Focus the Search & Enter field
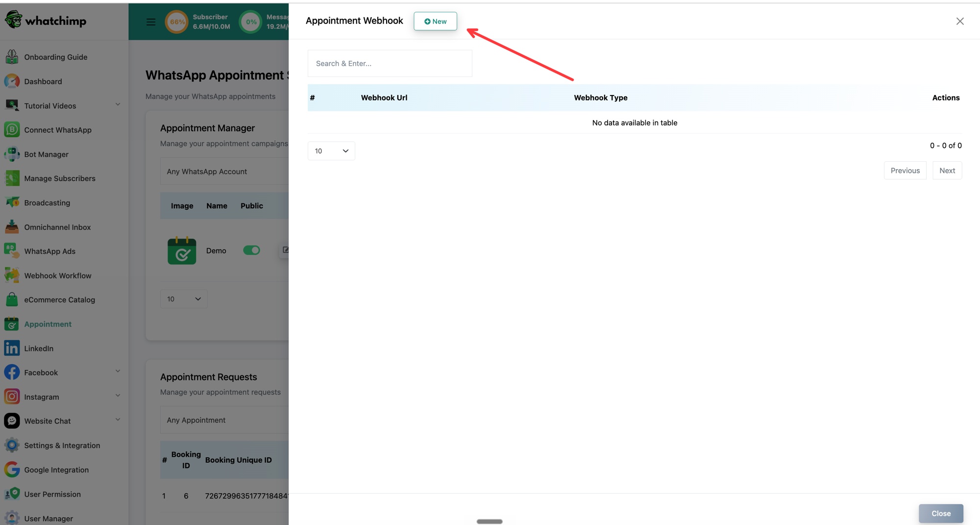Image resolution: width=980 pixels, height=525 pixels. pos(390,63)
